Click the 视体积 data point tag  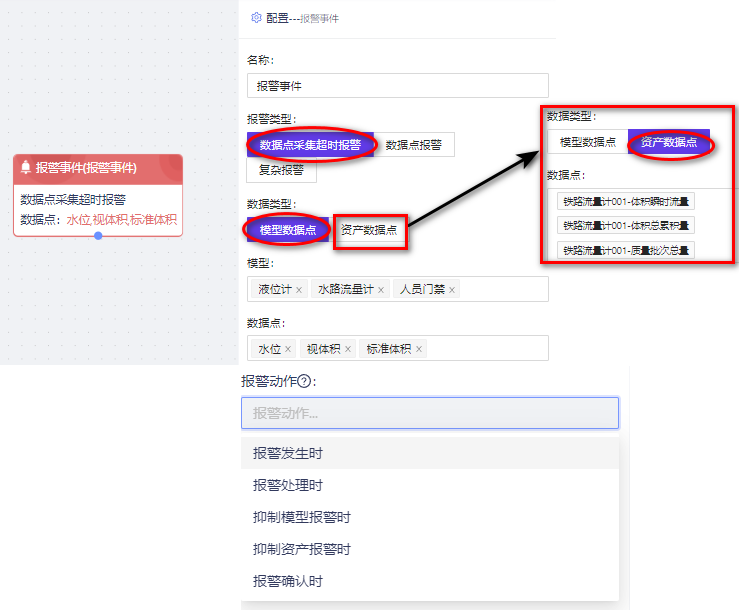pos(328,349)
